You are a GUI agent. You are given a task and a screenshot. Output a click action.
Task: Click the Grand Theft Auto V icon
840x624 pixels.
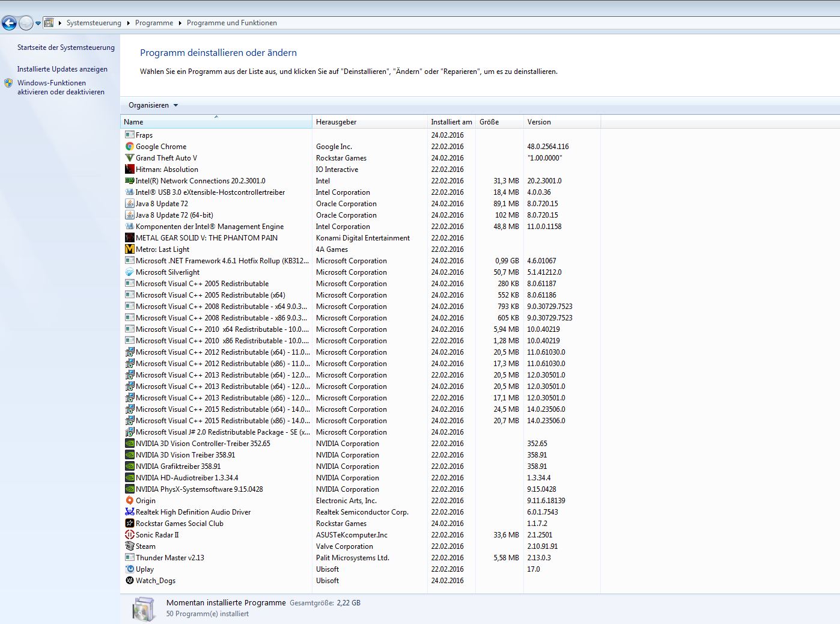tap(129, 158)
